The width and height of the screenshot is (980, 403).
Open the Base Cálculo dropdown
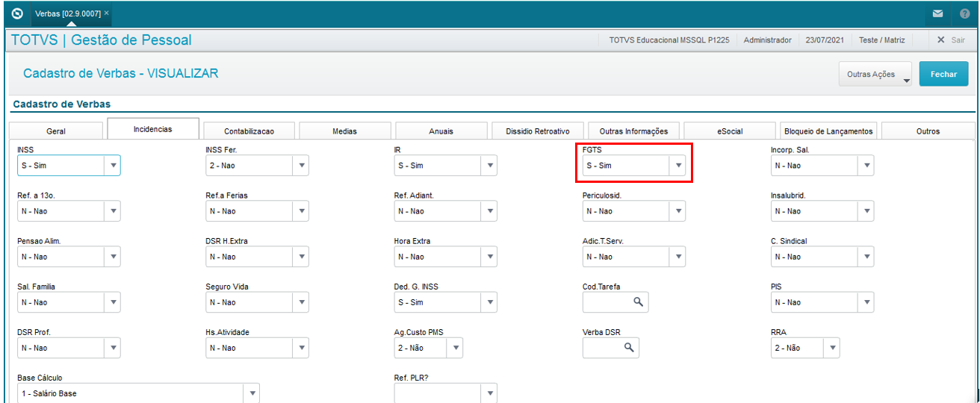click(252, 393)
